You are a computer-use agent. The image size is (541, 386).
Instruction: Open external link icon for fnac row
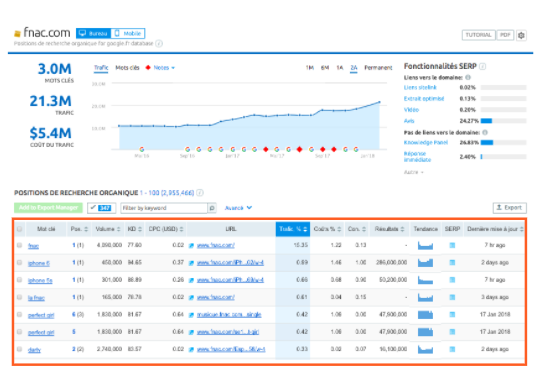191,246
